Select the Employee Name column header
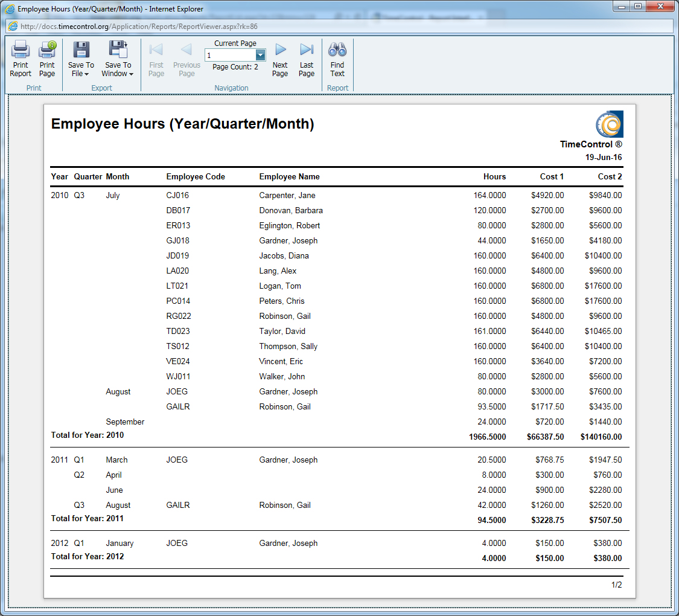The image size is (679, 616). [x=289, y=177]
